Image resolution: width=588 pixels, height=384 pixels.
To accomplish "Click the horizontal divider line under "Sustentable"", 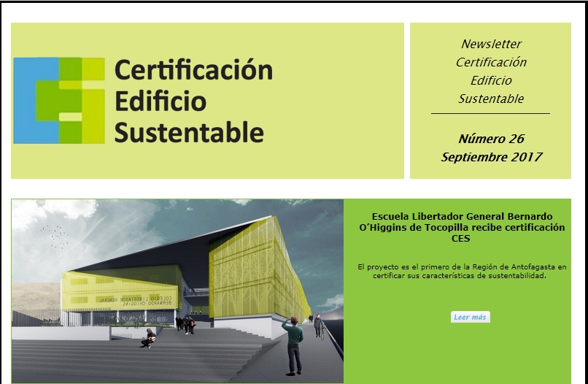I will 490,114.
